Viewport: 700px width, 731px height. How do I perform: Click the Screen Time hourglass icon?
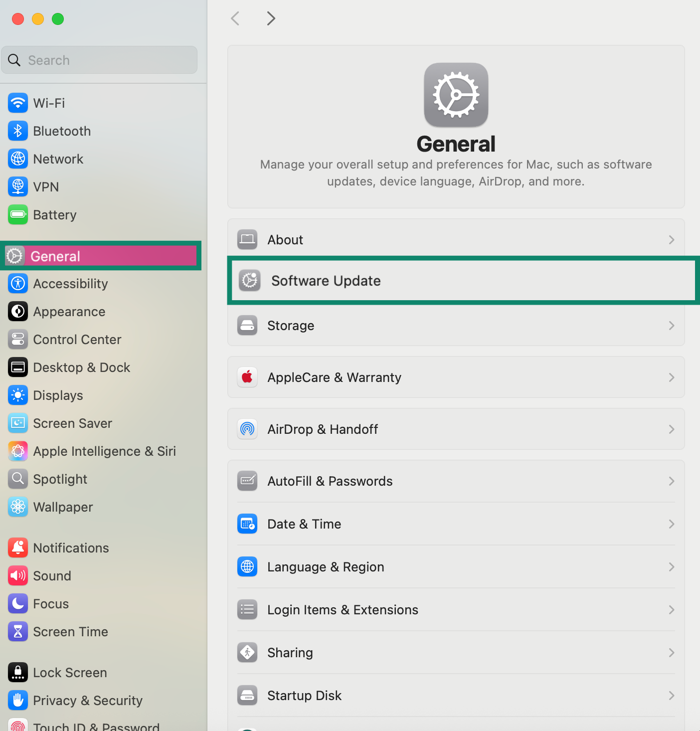click(x=18, y=631)
